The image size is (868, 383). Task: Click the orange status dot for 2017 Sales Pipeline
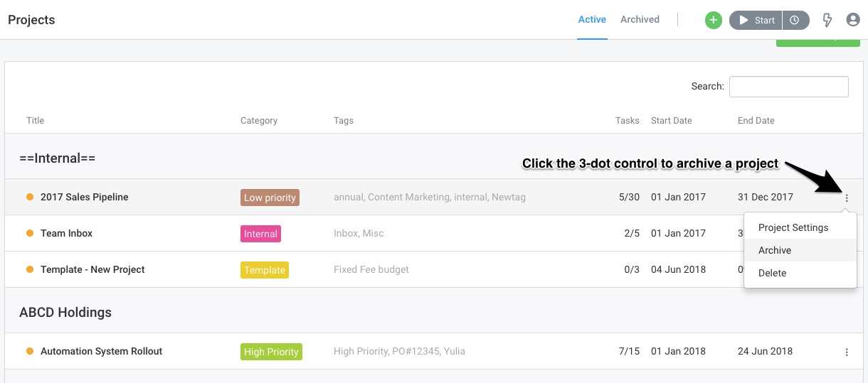coord(30,197)
